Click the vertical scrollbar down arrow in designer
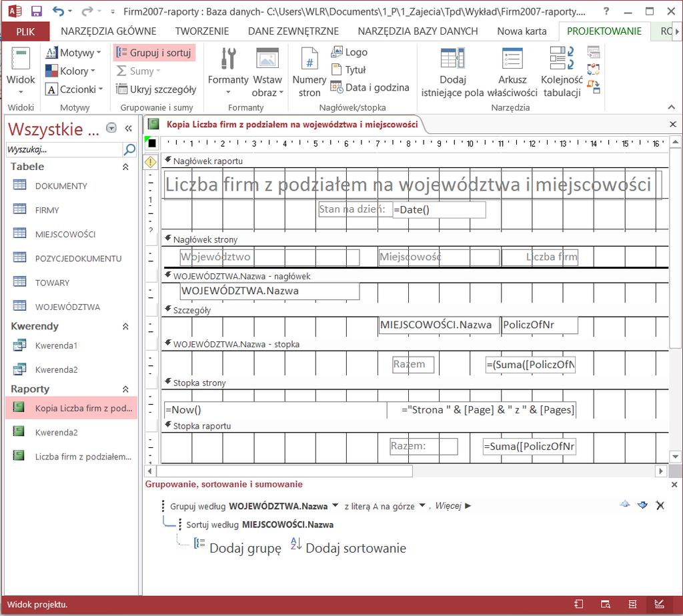The image size is (683, 616). 675,457
